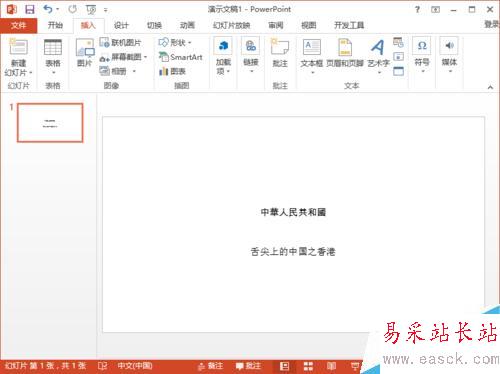Open the 审阅 tab
This screenshot has height=374, width=500.
click(x=276, y=25)
